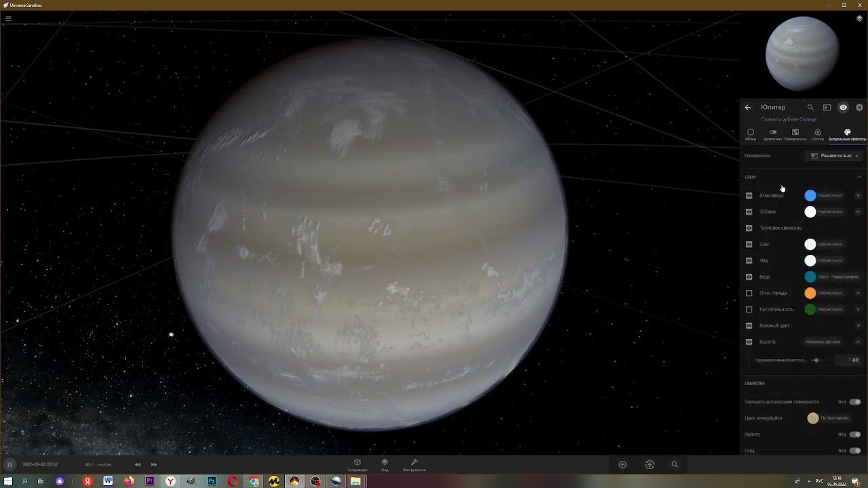Enable the Растительность layer checkbox
868x488 pixels.
tap(749, 309)
